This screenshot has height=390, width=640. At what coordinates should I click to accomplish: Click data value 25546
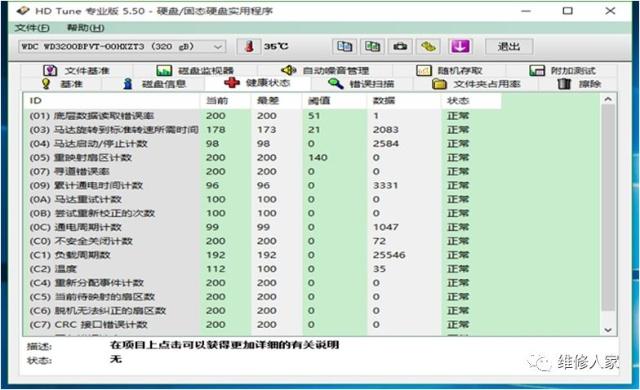389,255
